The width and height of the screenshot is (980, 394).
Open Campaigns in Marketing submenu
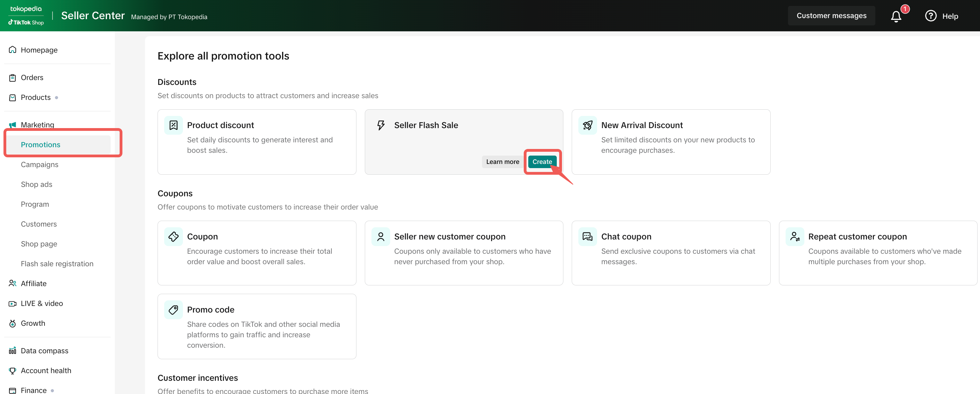(x=40, y=164)
